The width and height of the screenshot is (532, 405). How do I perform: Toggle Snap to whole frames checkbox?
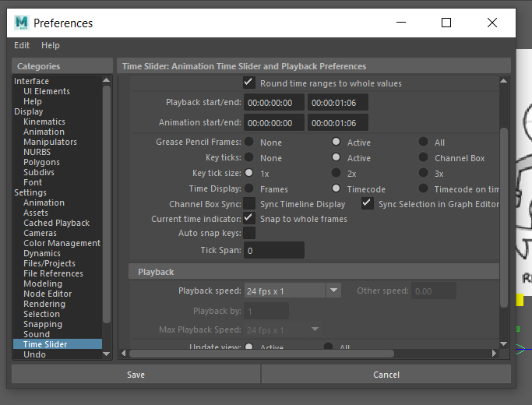click(249, 218)
